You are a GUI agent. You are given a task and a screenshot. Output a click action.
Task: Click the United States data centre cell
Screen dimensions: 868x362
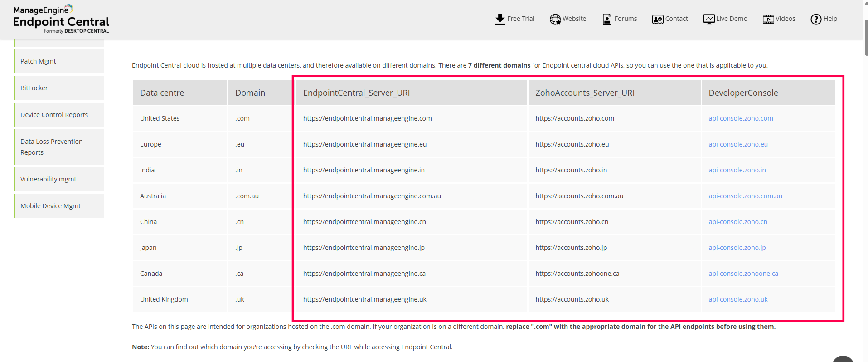point(180,118)
